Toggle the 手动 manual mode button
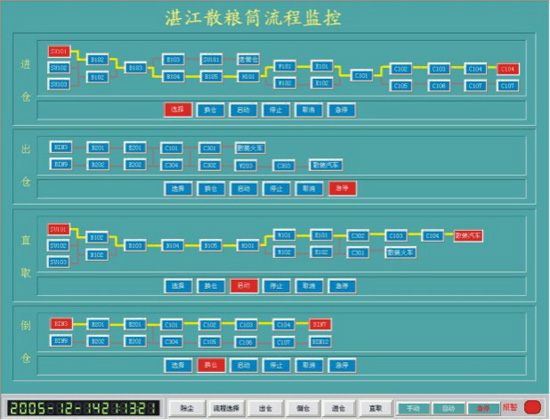 [413, 408]
